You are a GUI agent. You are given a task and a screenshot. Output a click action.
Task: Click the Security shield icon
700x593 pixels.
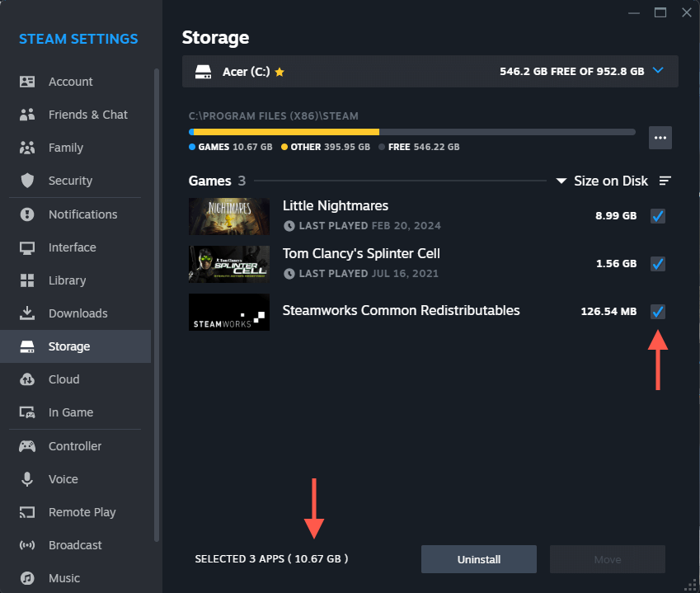point(27,181)
